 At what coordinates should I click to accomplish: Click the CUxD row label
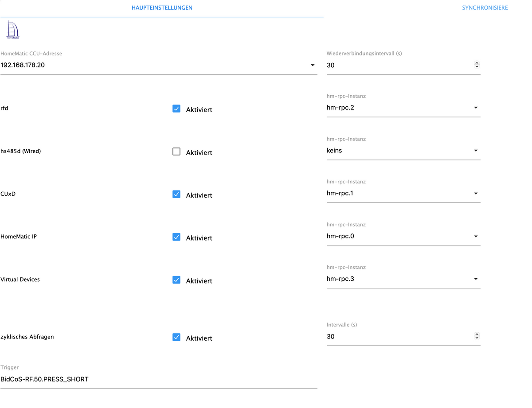8,194
